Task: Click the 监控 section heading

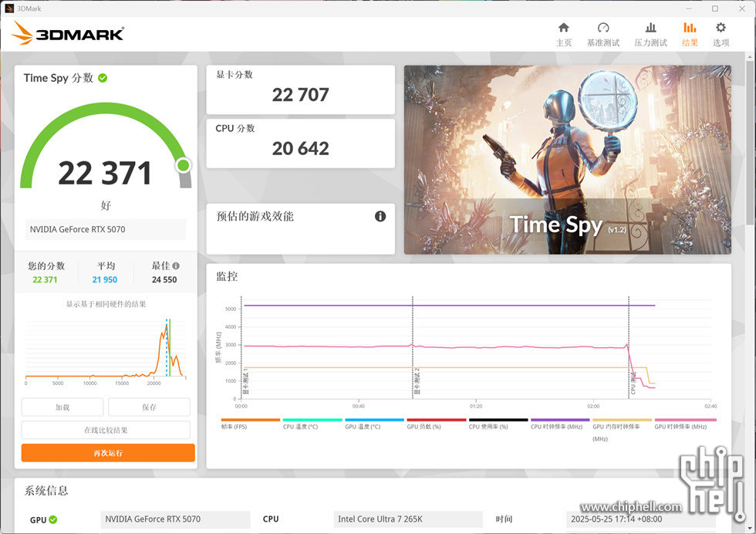Action: [227, 276]
